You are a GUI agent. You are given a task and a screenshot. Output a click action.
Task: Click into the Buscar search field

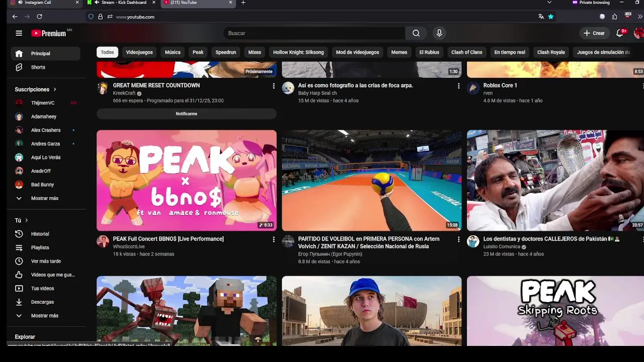(314, 33)
